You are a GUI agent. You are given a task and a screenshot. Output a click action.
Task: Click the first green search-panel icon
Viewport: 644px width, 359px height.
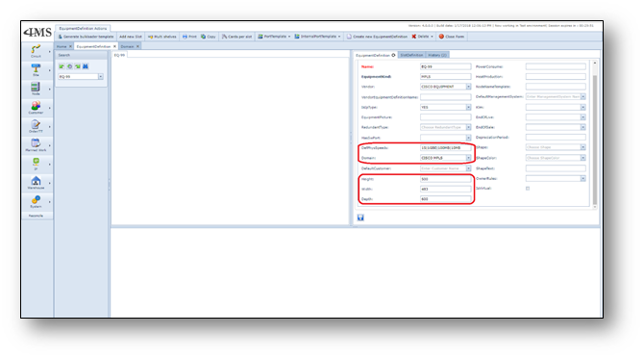point(62,66)
